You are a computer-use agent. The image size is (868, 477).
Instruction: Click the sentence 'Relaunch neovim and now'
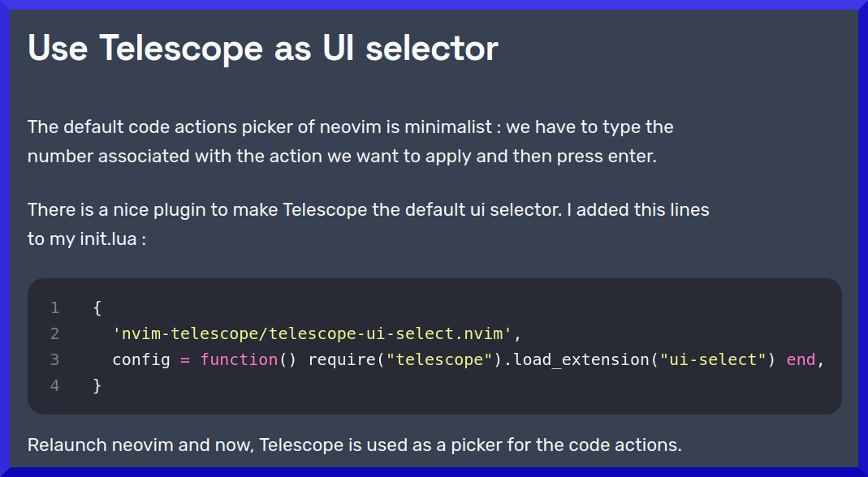coord(354,445)
